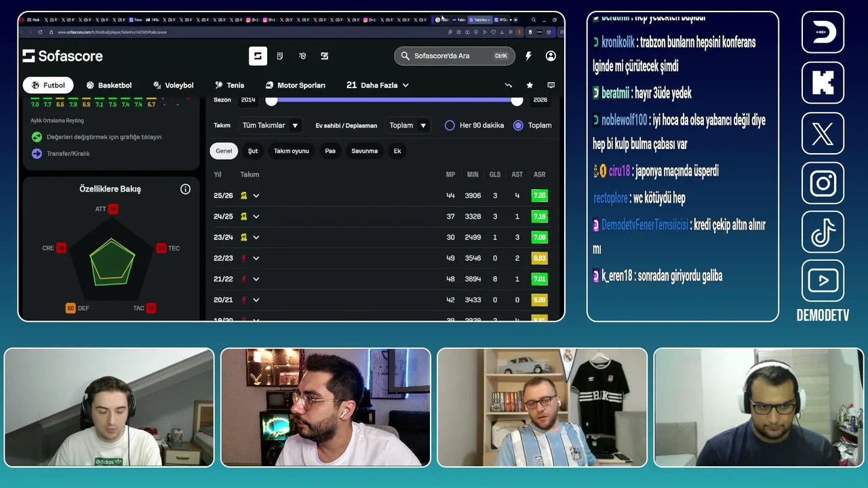The height and width of the screenshot is (488, 868).
Task: Expand the 25/26 season row
Action: (x=256, y=196)
